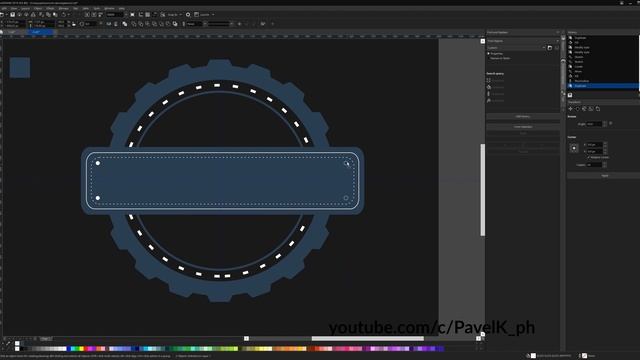Click the Simplify shaping icon

[154, 24]
